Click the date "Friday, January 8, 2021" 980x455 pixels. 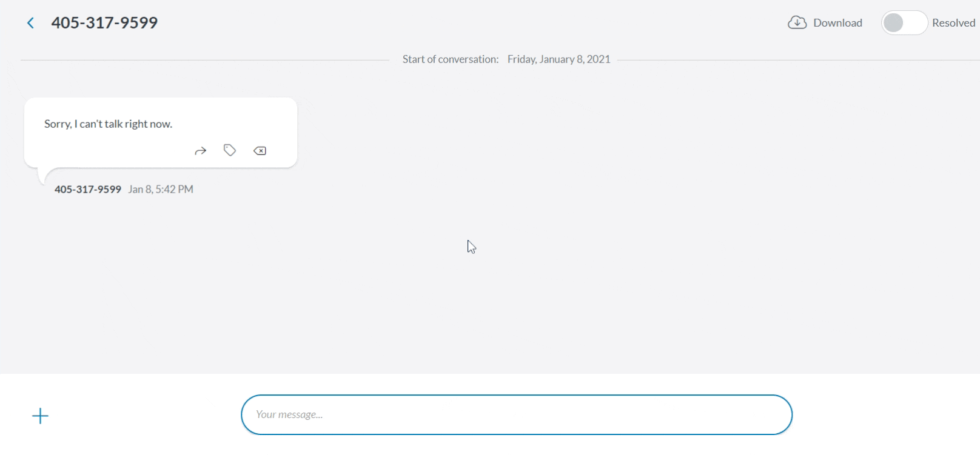tap(559, 59)
